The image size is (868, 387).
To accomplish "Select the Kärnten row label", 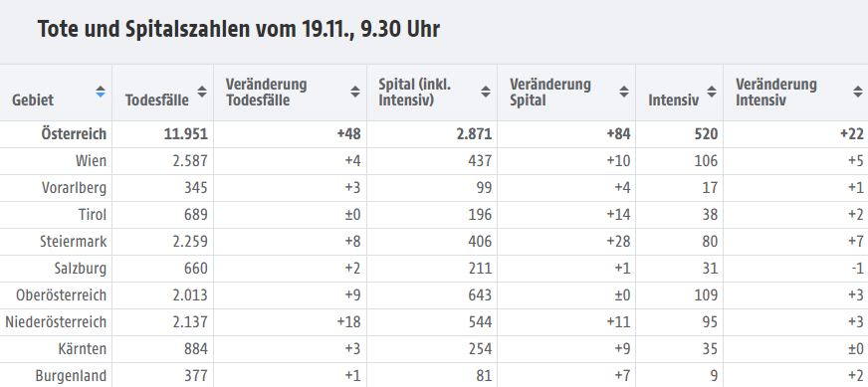I will tap(82, 349).
